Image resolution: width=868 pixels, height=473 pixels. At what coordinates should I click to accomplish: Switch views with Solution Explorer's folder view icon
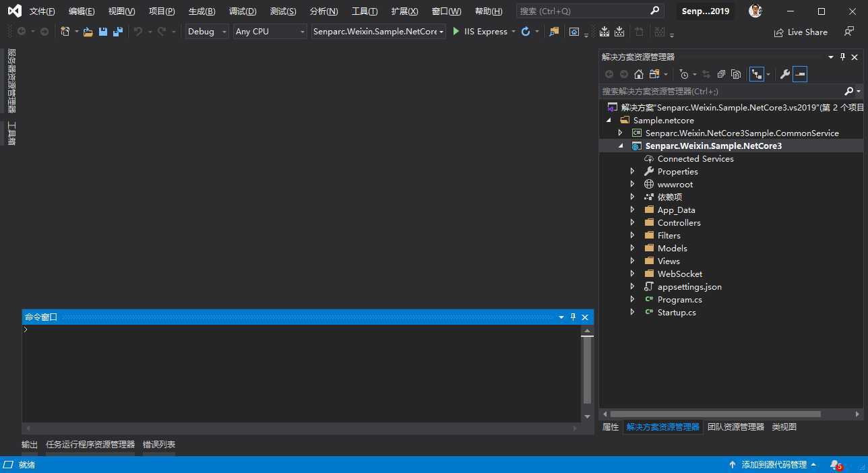click(654, 74)
